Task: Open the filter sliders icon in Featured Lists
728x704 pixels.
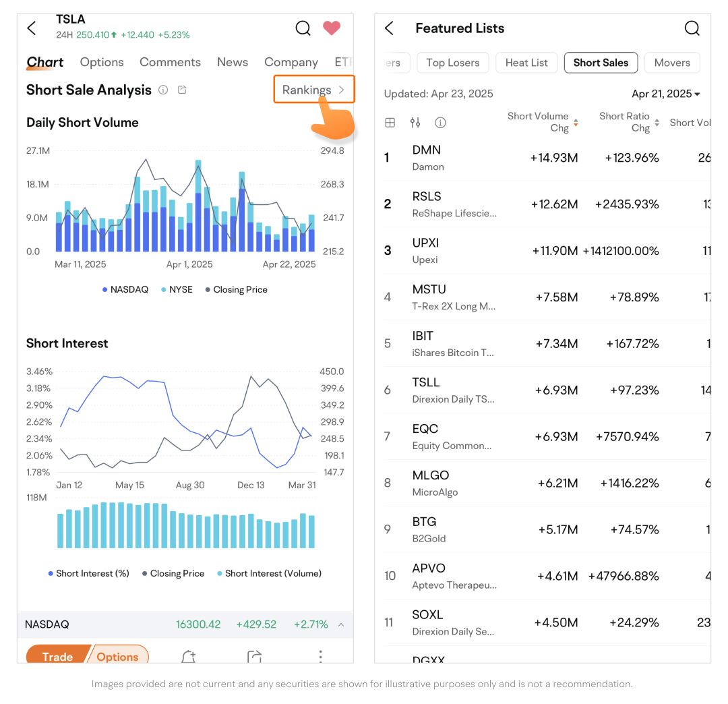Action: (415, 123)
